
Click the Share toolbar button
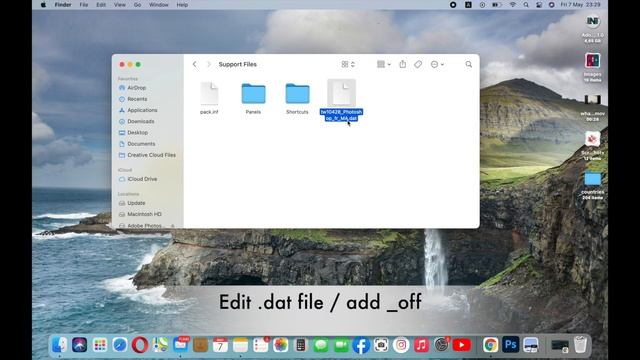pos(403,64)
